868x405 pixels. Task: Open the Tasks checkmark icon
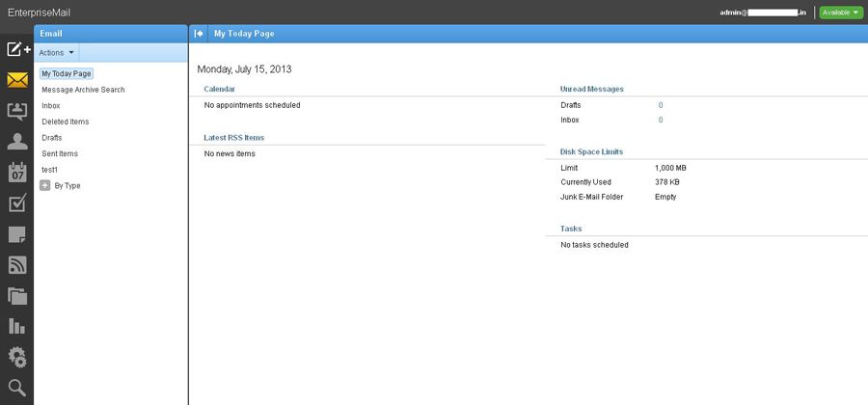17,203
